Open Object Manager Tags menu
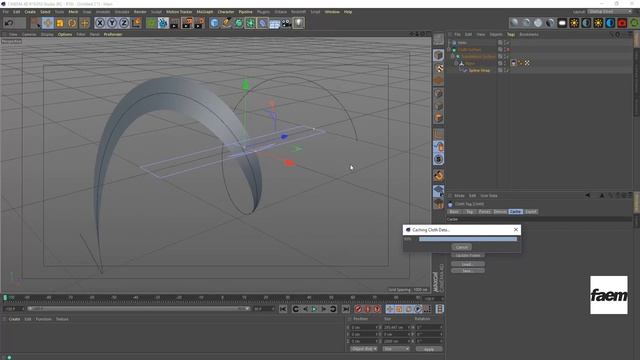The width and height of the screenshot is (640, 360). click(x=511, y=34)
